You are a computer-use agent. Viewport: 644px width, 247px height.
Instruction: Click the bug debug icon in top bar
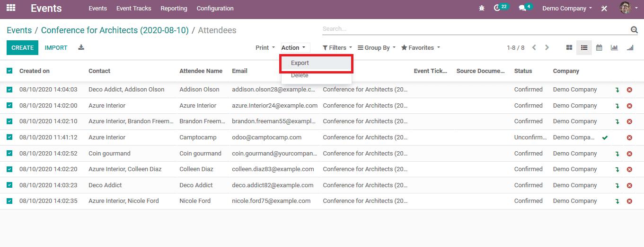click(482, 9)
